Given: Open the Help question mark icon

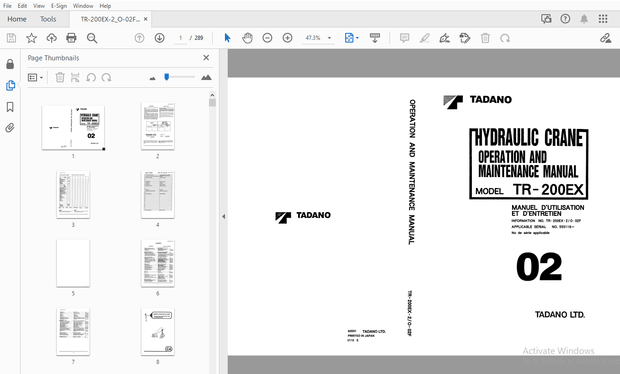Looking at the screenshot, I should coord(565,19).
